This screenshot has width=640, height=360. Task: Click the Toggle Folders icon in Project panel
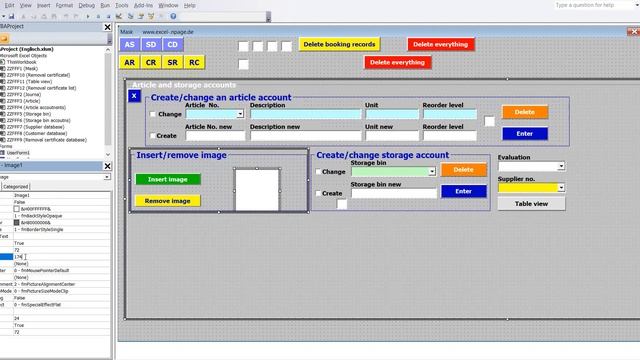(4, 38)
